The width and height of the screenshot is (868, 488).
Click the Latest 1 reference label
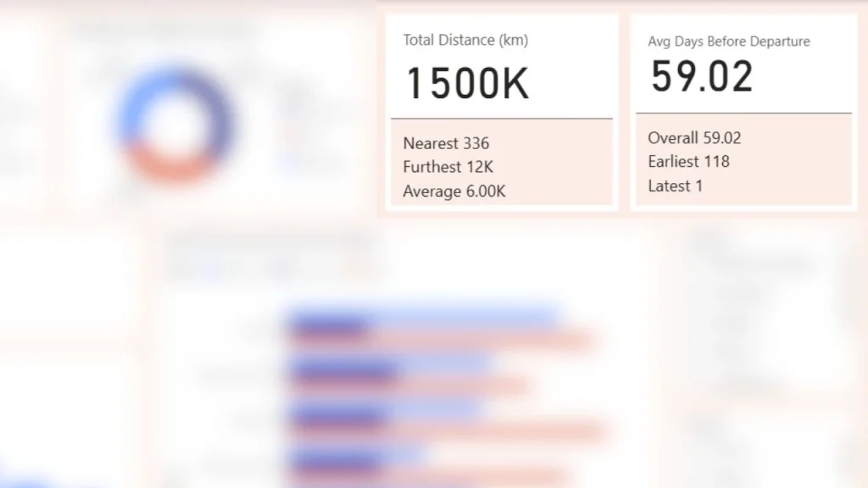(x=675, y=186)
